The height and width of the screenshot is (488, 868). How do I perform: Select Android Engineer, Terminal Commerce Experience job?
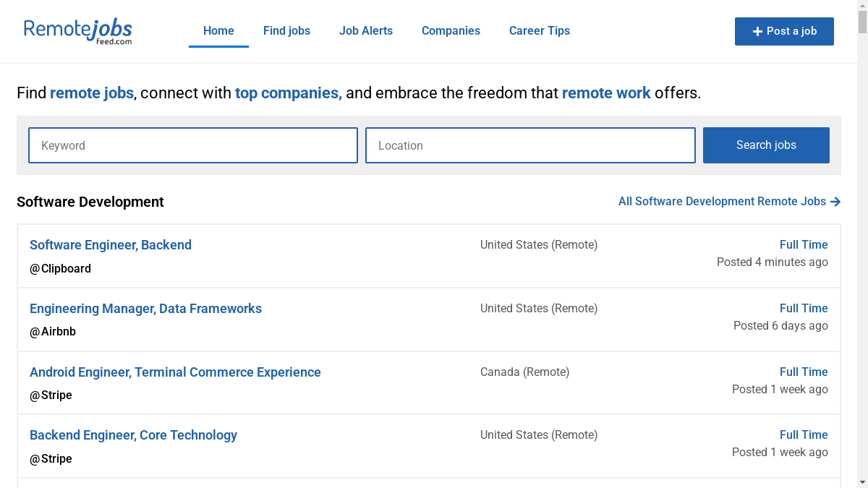pos(175,372)
